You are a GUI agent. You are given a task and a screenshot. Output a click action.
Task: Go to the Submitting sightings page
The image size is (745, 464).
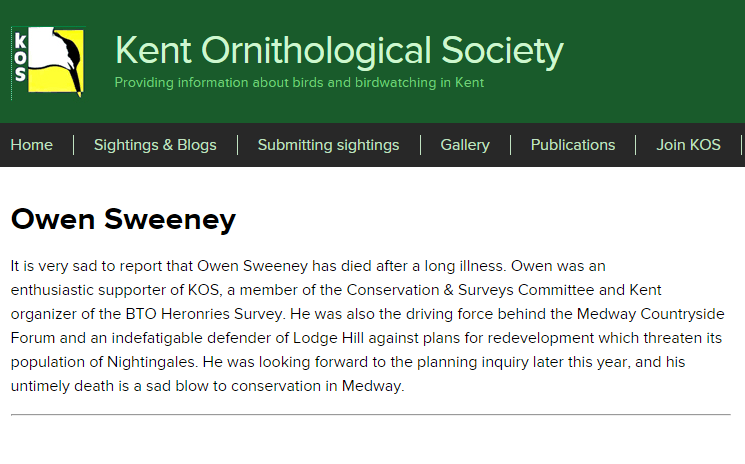pyautogui.click(x=328, y=145)
